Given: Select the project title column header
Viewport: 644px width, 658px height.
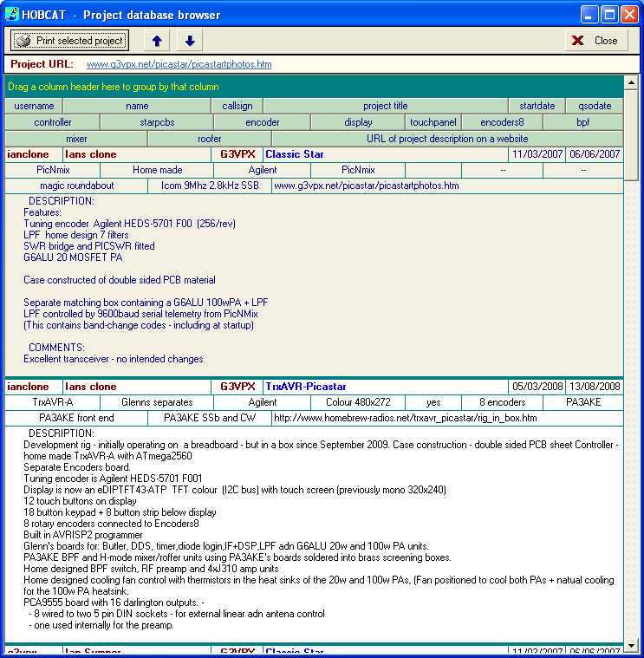Looking at the screenshot, I should (385, 106).
